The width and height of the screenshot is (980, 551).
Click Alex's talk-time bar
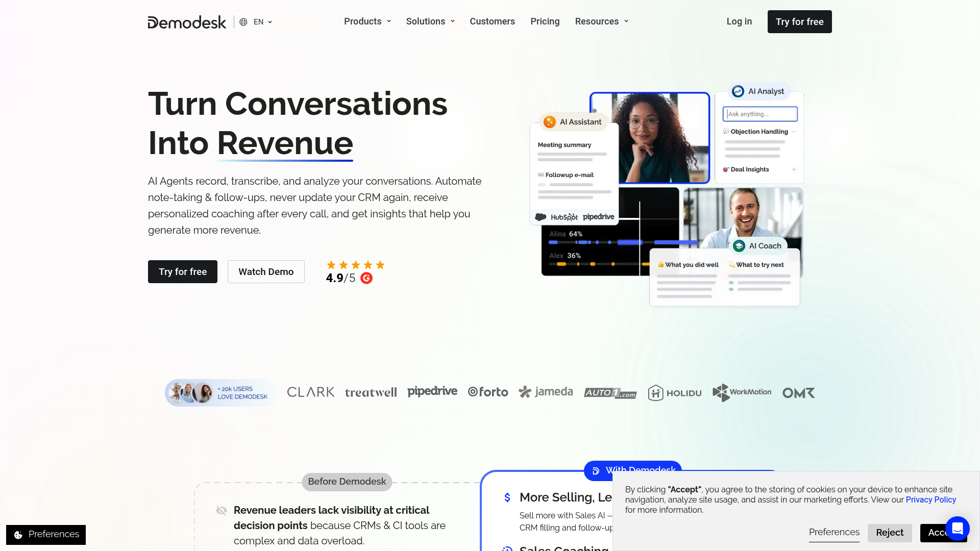click(599, 264)
